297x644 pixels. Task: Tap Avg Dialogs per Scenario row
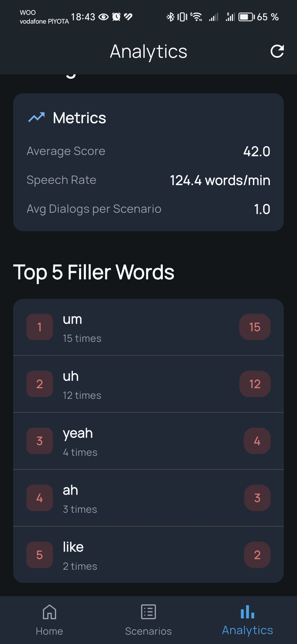[x=148, y=209]
